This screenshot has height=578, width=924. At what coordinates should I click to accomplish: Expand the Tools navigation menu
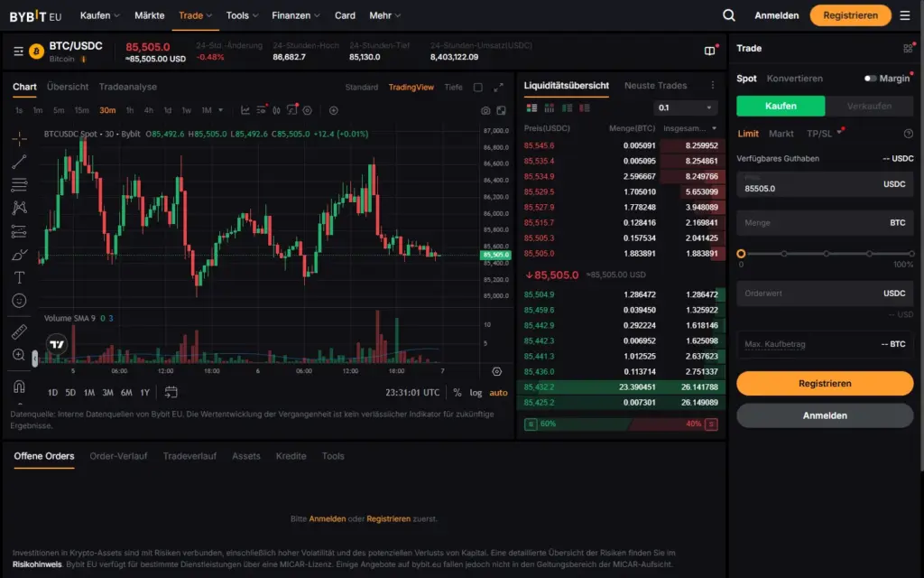[x=242, y=15]
